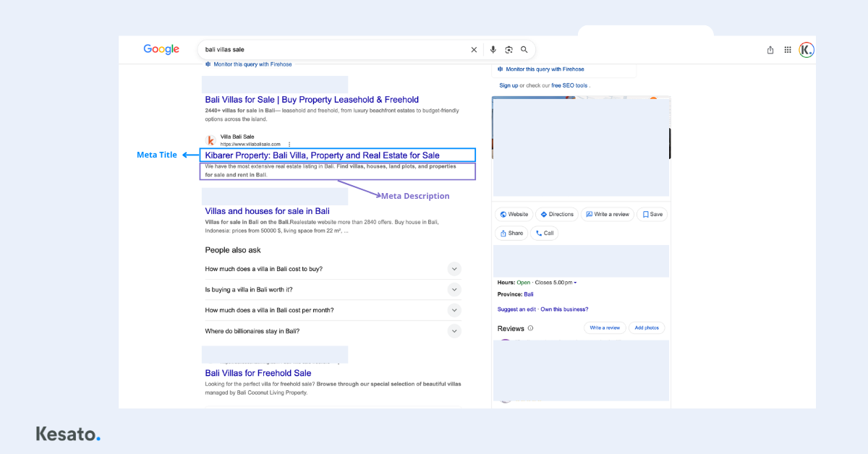Click the info icon next to Reviews
The width and height of the screenshot is (868, 454).
pyautogui.click(x=530, y=328)
